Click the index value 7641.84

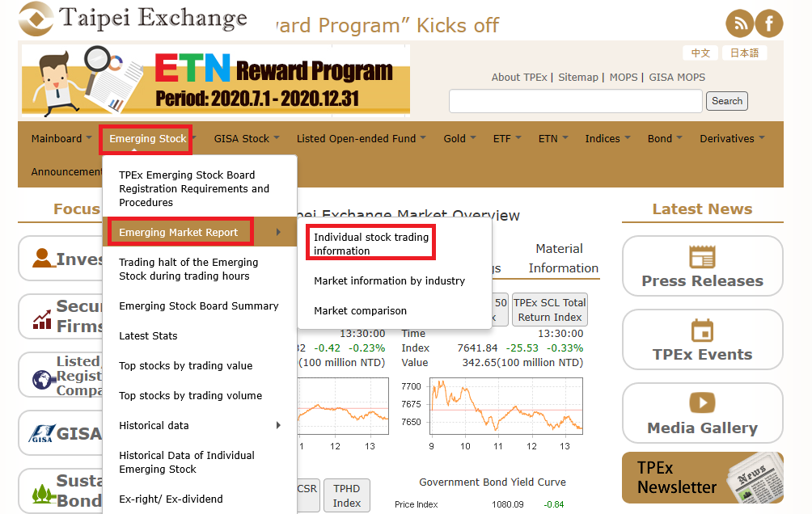pos(477,348)
